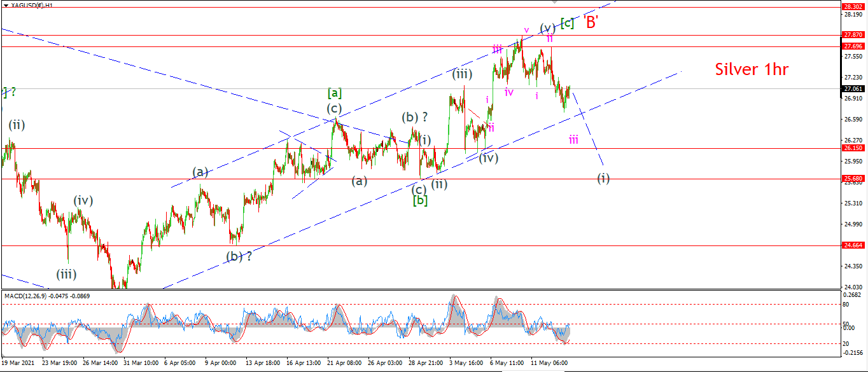
Task: Select the (iii) label near chart peak
Action: click(462, 74)
